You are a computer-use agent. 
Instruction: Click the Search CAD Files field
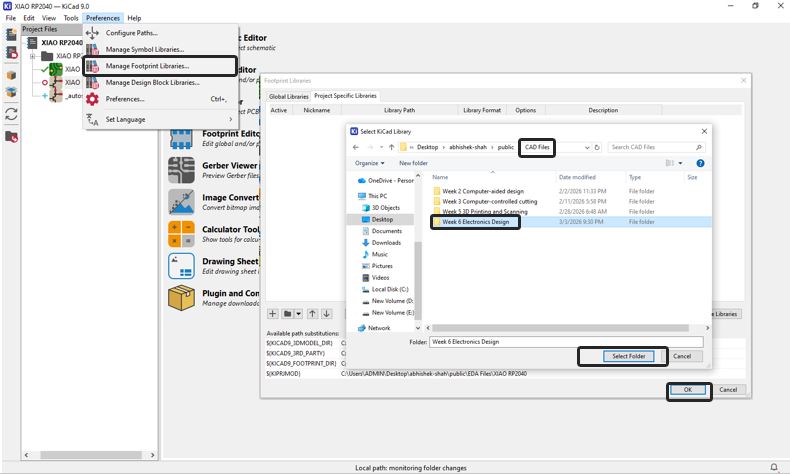pos(656,147)
